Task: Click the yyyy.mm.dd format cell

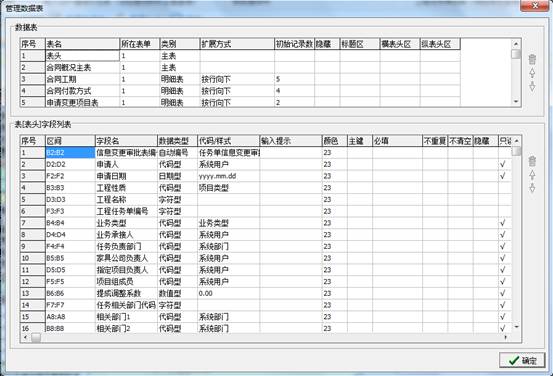Action: click(x=228, y=176)
